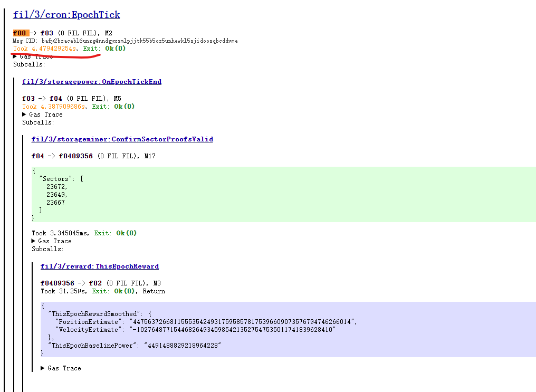The image size is (536, 392).
Task: Click the Ok(0) exit code under cron EpochTick
Action: [115, 49]
